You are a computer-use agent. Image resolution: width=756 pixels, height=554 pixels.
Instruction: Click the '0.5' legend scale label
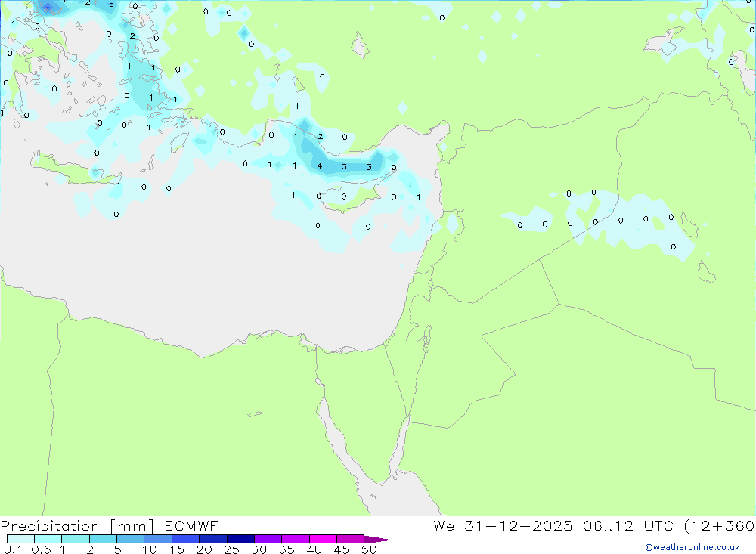pos(41,549)
